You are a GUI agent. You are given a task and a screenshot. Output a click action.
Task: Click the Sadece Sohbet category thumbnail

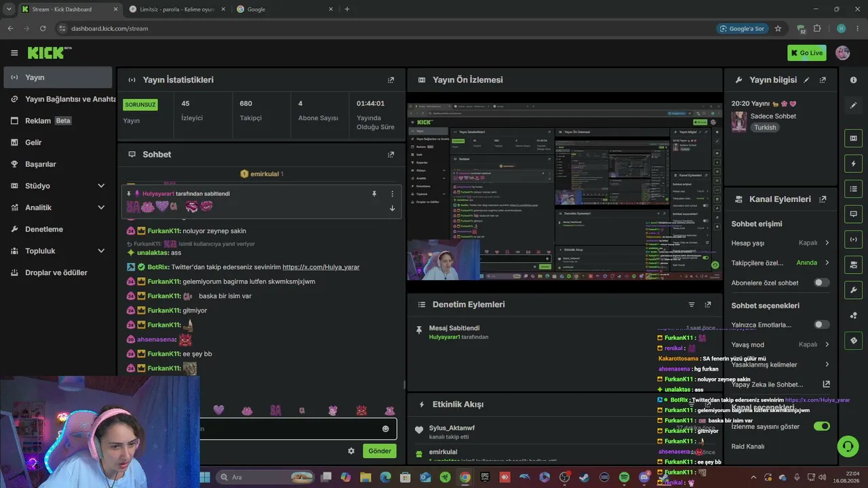point(739,121)
